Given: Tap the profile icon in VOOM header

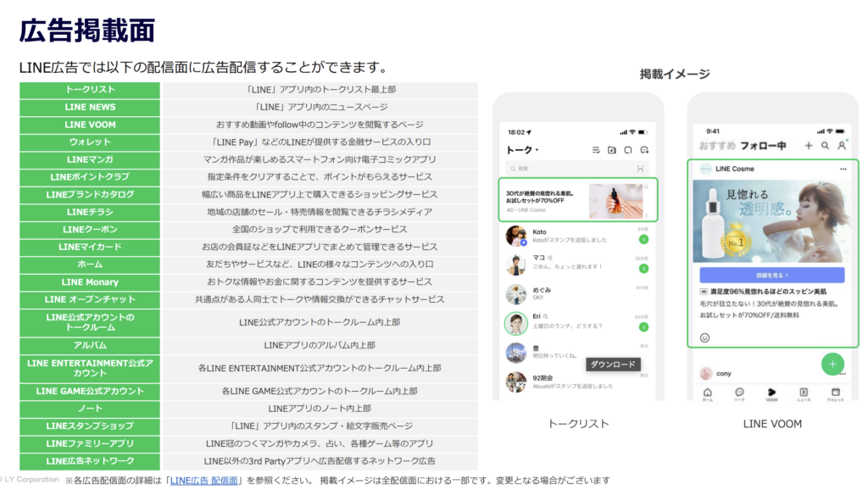Looking at the screenshot, I should pyautogui.click(x=842, y=146).
